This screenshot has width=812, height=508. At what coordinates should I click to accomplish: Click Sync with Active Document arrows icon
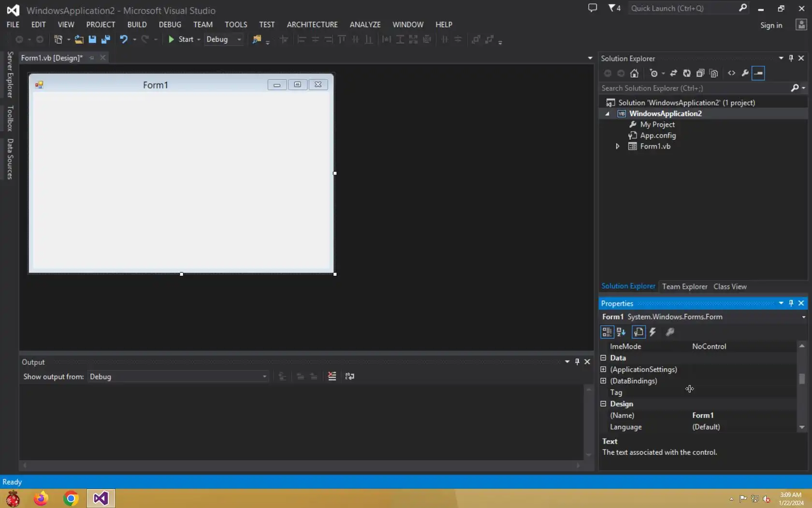tap(673, 74)
